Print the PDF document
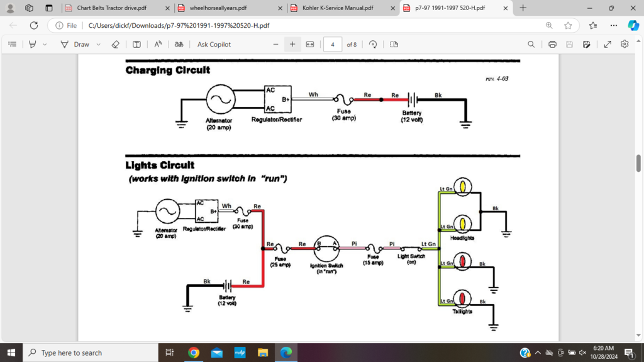The width and height of the screenshot is (644, 362). point(552,44)
